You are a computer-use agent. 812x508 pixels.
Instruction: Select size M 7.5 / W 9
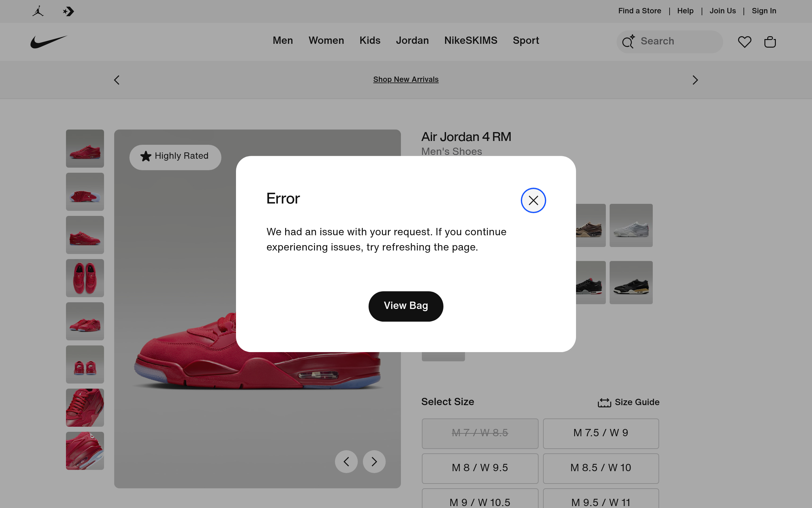[x=601, y=433]
